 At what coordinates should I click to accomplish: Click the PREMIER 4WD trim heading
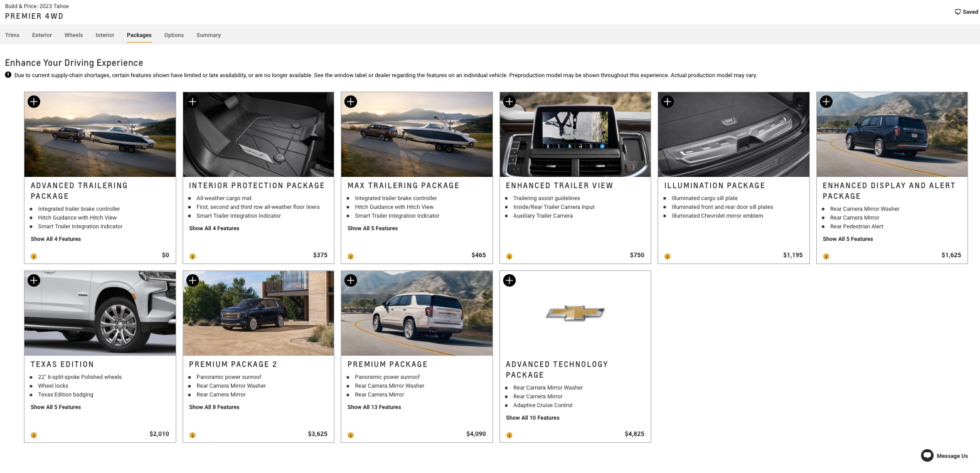click(x=34, y=16)
